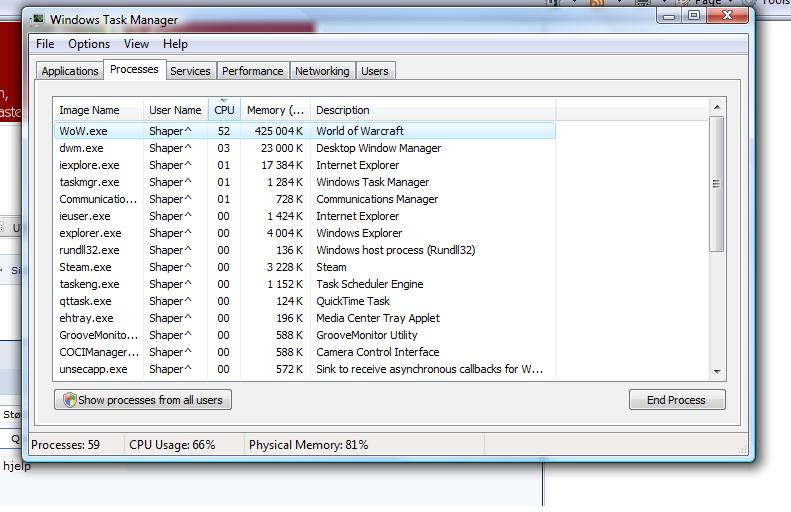Viewport: 791px width, 512px height.
Task: Switch to the Users tab
Action: [x=375, y=71]
